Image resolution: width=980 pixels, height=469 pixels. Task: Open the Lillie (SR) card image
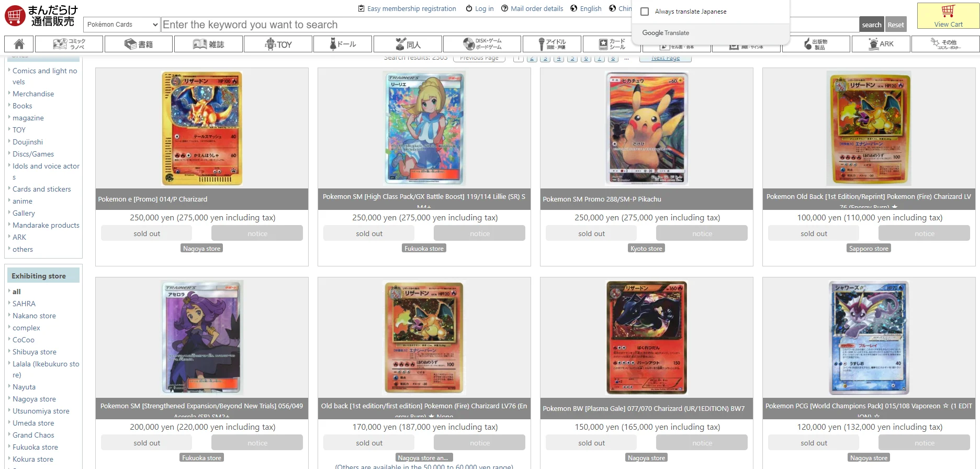[x=424, y=128]
